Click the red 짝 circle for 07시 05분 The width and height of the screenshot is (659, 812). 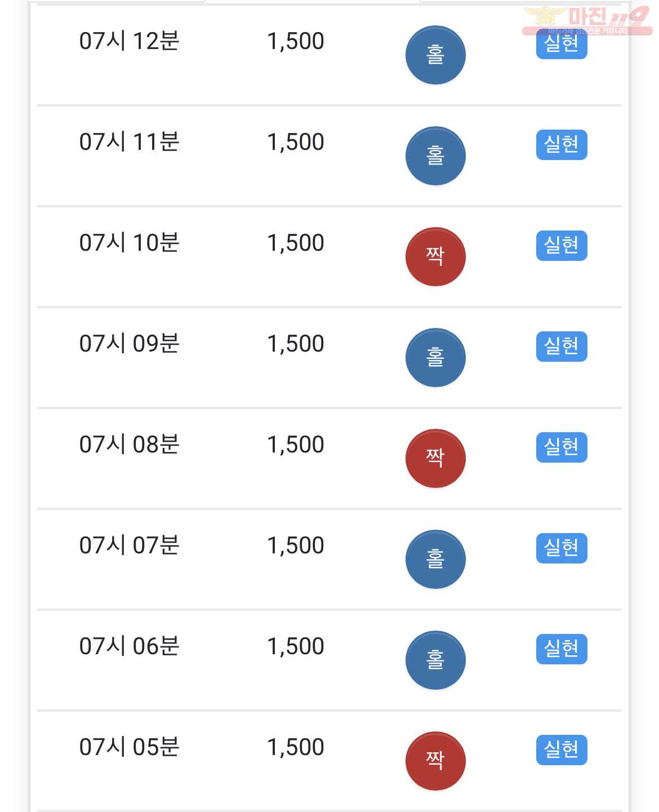(x=435, y=761)
